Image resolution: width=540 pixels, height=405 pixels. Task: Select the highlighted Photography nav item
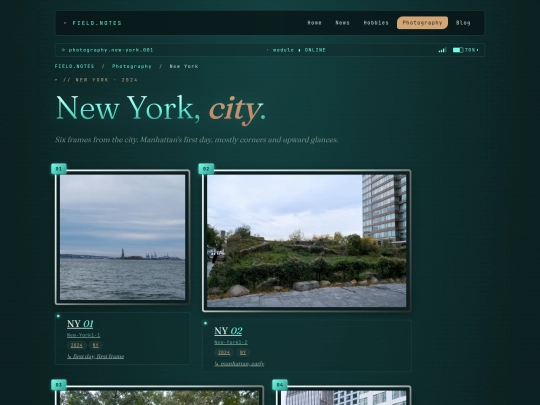[x=422, y=23]
